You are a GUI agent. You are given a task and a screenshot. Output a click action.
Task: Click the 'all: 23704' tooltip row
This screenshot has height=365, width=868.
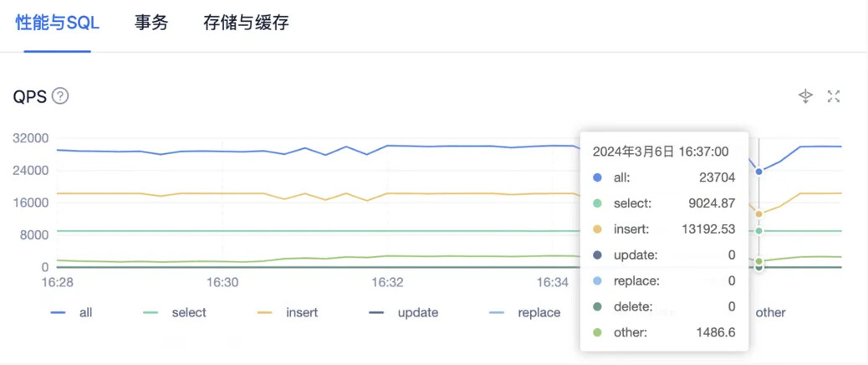(x=664, y=177)
